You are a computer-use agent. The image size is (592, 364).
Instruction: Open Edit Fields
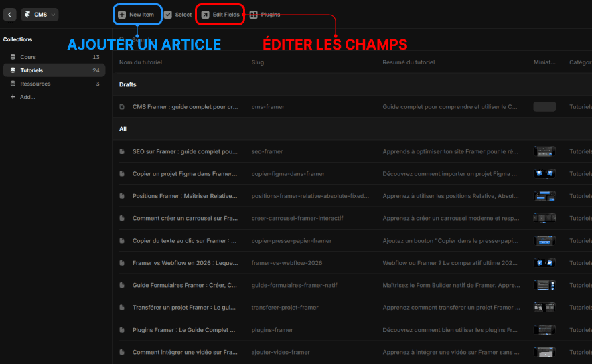click(x=220, y=15)
